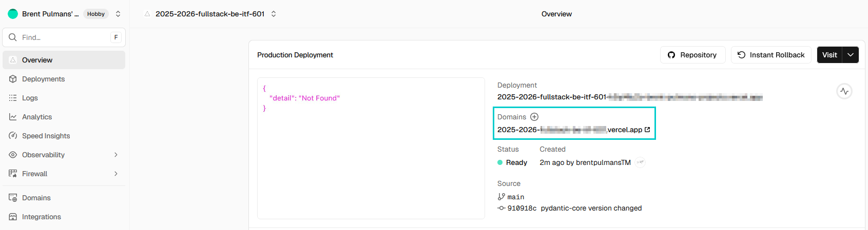Screen dimensions: 868x230
Task: Click the deployment preview thumbnail
Action: click(371, 148)
